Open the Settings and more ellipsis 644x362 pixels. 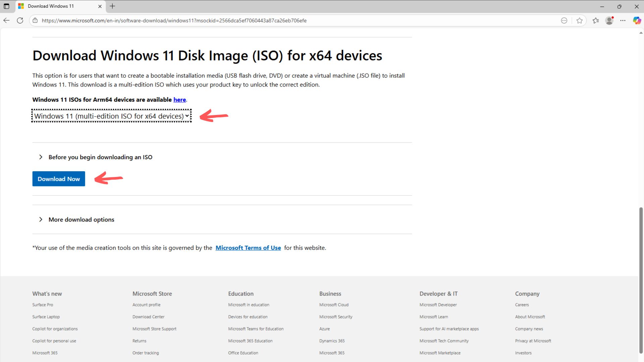[623, 20]
